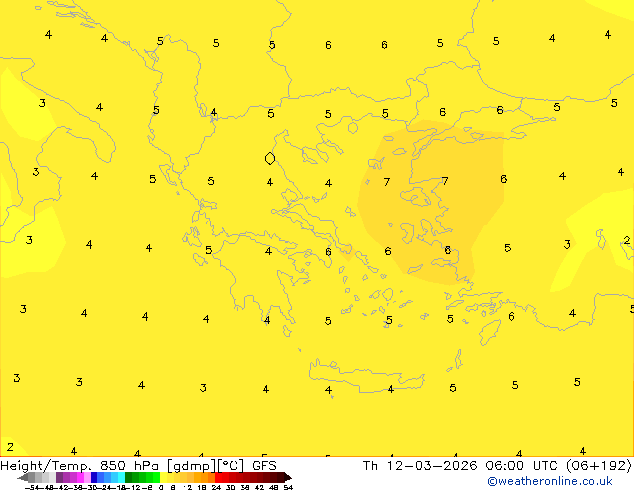Click the left grey arrow end of the color scale
The image size is (634, 490).
23,478
